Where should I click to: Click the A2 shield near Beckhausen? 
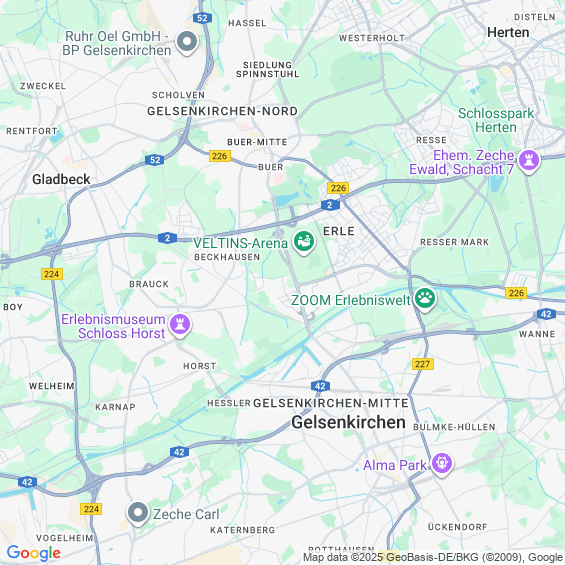[x=167, y=238]
